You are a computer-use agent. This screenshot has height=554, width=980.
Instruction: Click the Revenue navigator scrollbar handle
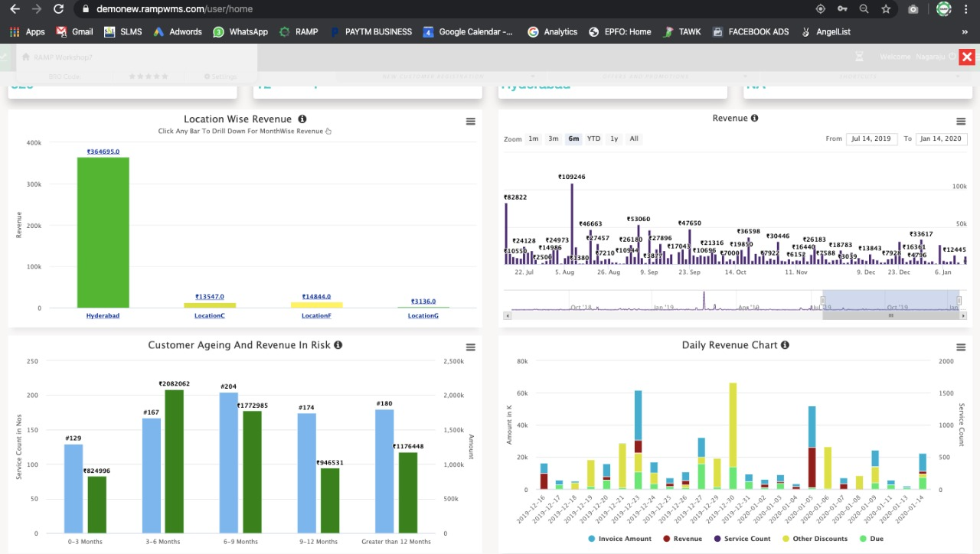click(x=890, y=315)
